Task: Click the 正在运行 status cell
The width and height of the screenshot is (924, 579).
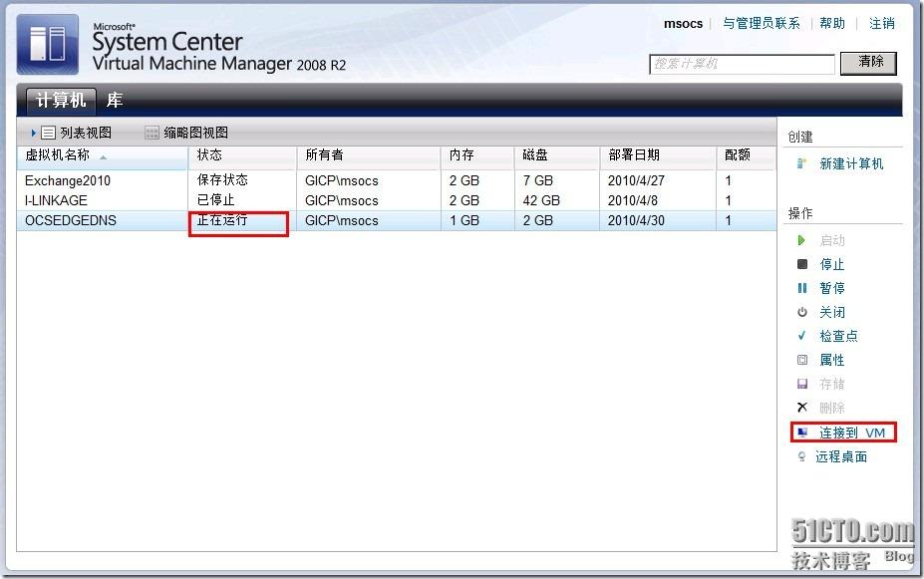Action: (222, 220)
